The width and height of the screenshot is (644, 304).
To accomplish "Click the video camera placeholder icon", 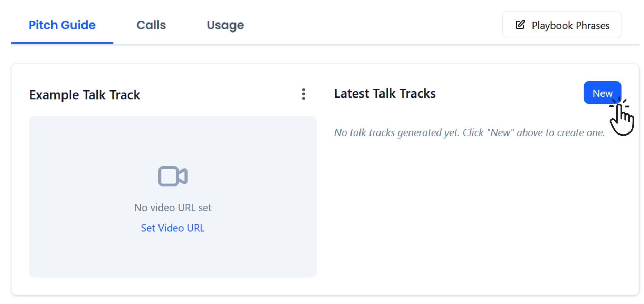I will (x=173, y=176).
